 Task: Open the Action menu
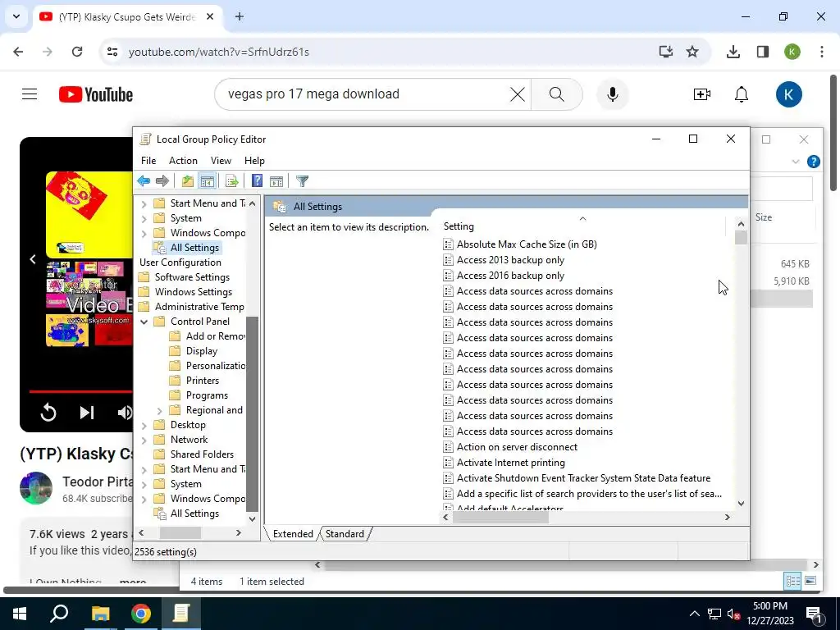click(183, 161)
